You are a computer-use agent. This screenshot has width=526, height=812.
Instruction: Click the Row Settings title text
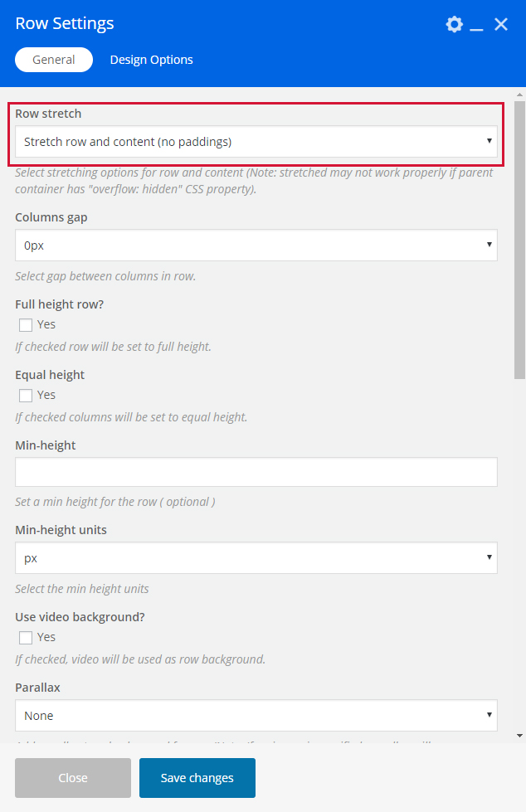click(65, 23)
